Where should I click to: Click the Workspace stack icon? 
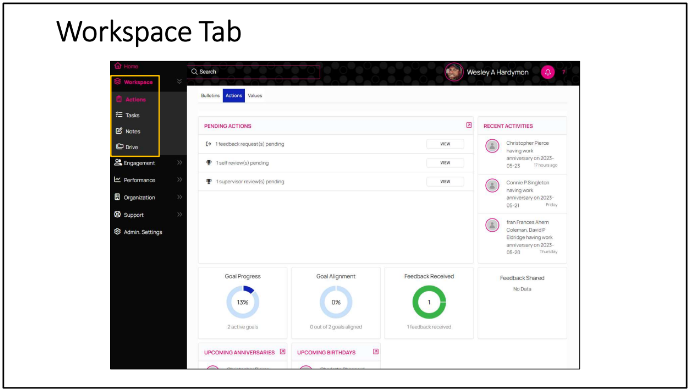(x=117, y=82)
